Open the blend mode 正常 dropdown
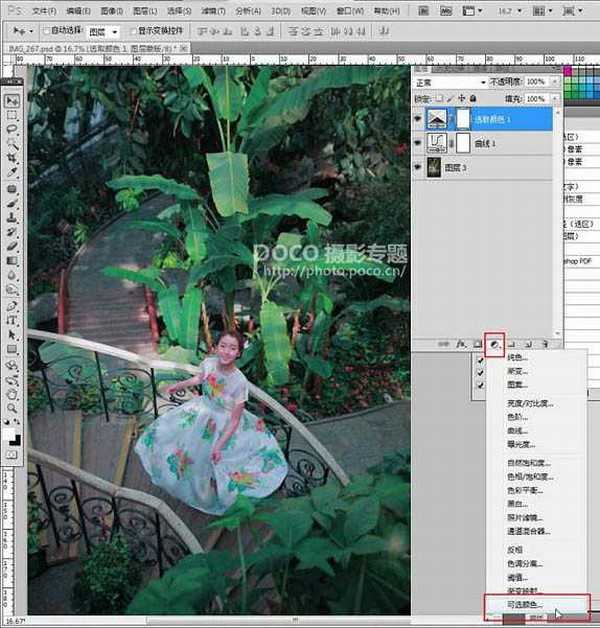600x628 pixels. tap(451, 82)
